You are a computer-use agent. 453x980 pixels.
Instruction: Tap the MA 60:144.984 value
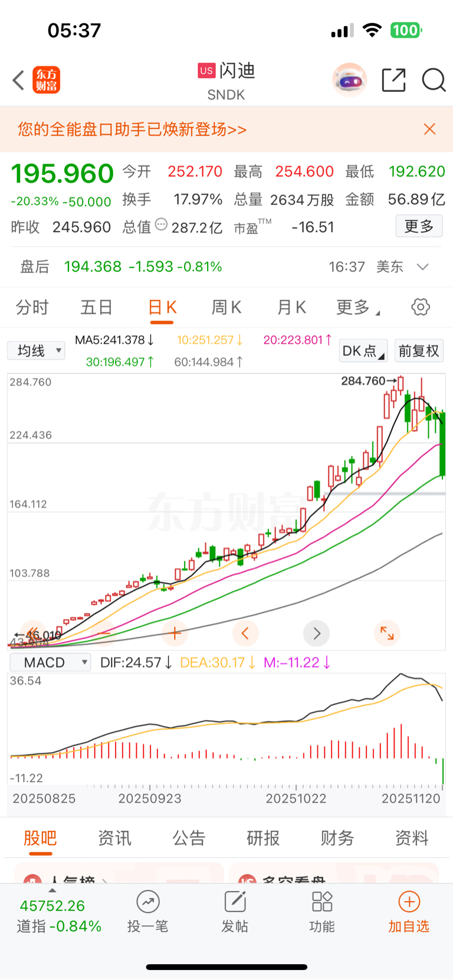tap(208, 362)
